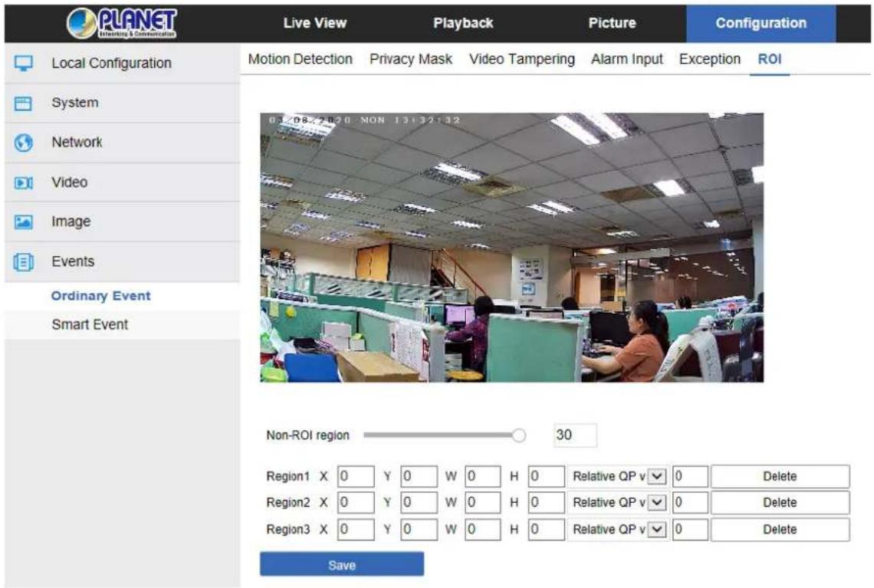Screen dimensions: 874x588
Task: Click the Region2 H input field
Action: (x=546, y=503)
